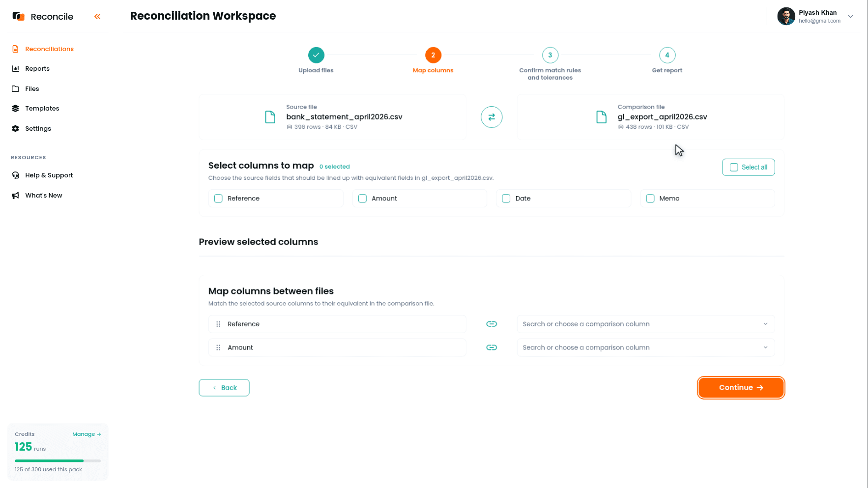Screen dimensions: 868x488
Task: Open Reports in the sidebar
Action: pos(37,69)
